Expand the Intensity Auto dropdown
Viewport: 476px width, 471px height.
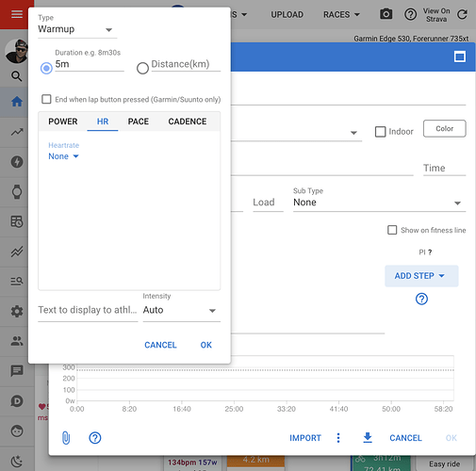click(x=181, y=310)
